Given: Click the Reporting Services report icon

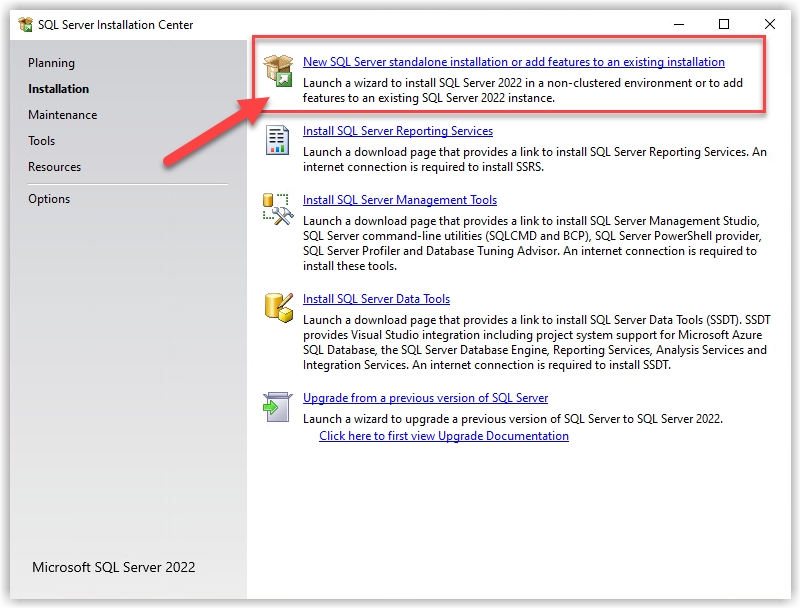Looking at the screenshot, I should (277, 139).
